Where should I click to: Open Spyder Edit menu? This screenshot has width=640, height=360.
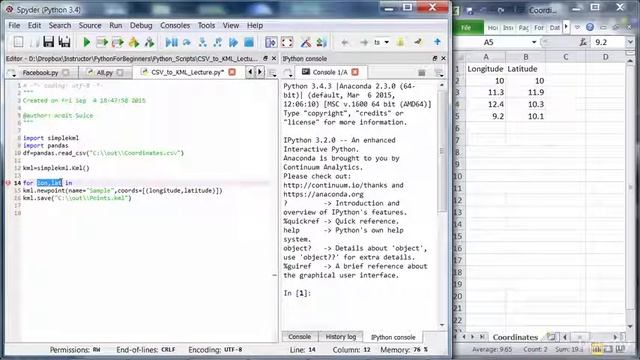(x=34, y=25)
